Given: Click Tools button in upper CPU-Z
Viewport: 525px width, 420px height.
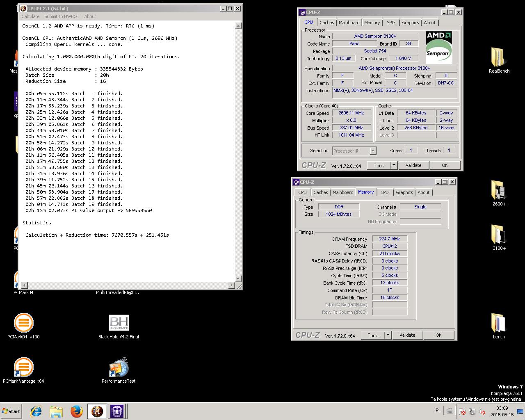Looking at the screenshot, I should [x=379, y=165].
